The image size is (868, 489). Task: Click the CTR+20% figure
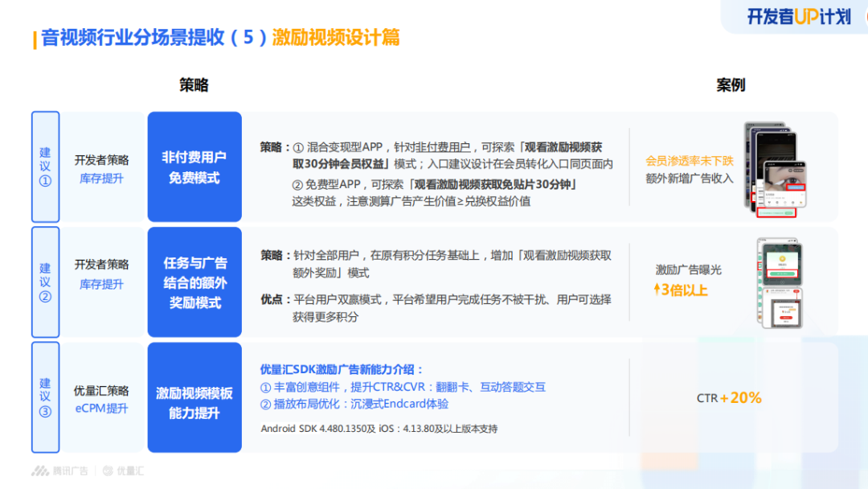[x=729, y=397]
